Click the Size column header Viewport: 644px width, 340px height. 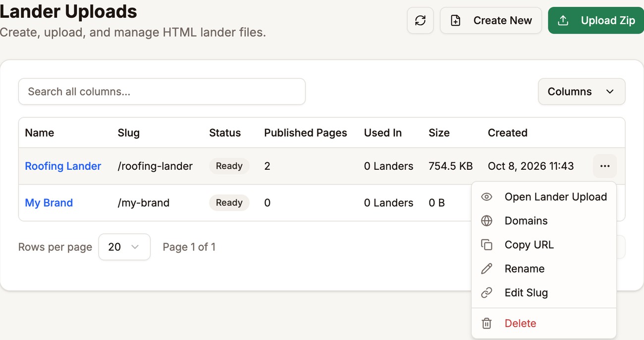click(439, 133)
